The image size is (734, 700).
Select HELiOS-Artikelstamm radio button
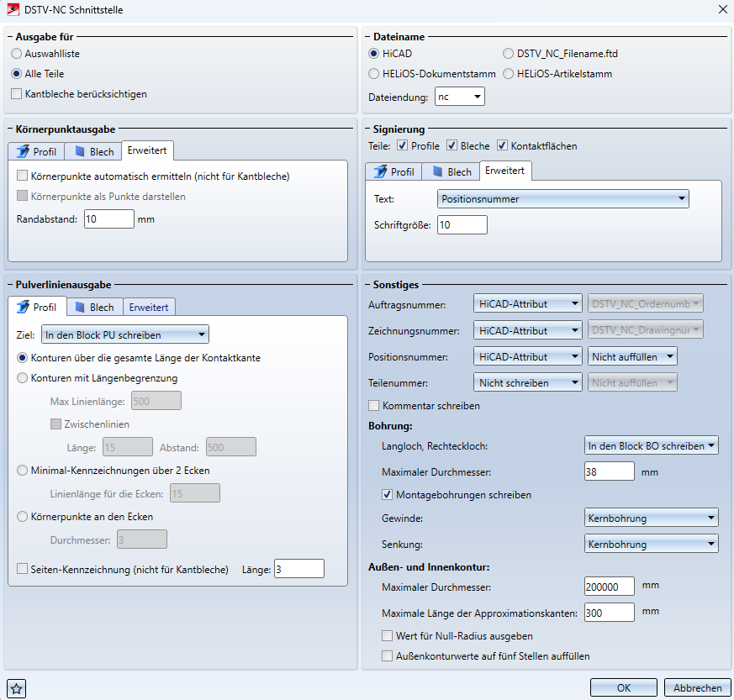[508, 74]
